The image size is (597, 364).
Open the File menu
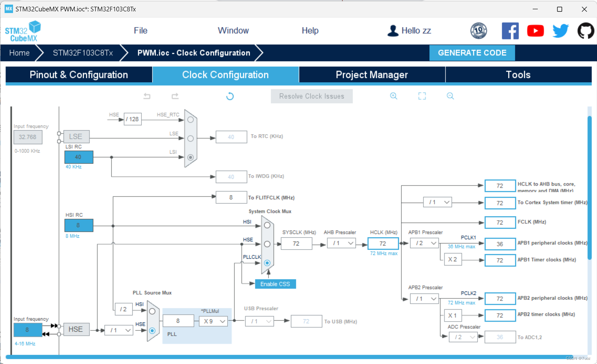(141, 31)
